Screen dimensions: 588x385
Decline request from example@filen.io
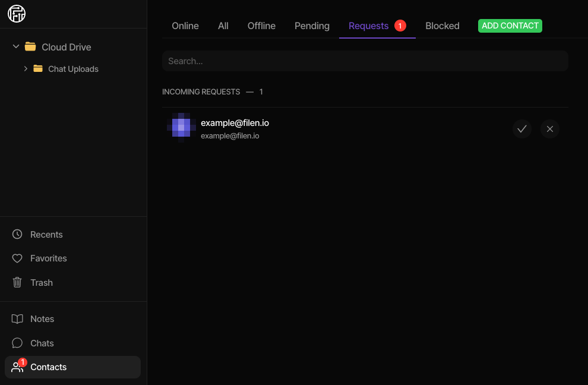[x=550, y=129]
